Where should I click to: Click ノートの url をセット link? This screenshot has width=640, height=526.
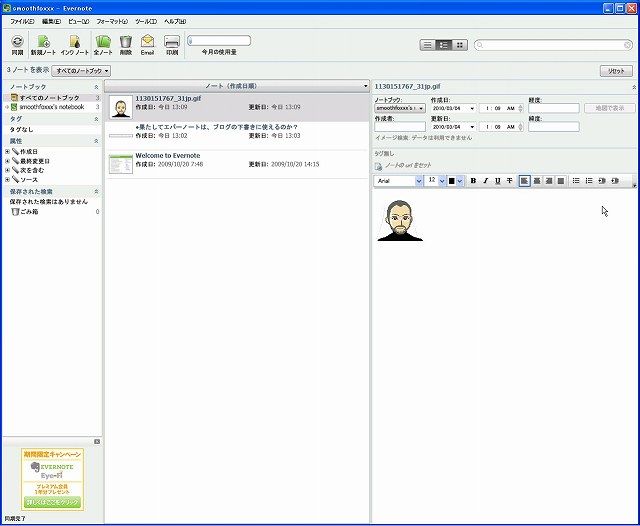(408, 165)
